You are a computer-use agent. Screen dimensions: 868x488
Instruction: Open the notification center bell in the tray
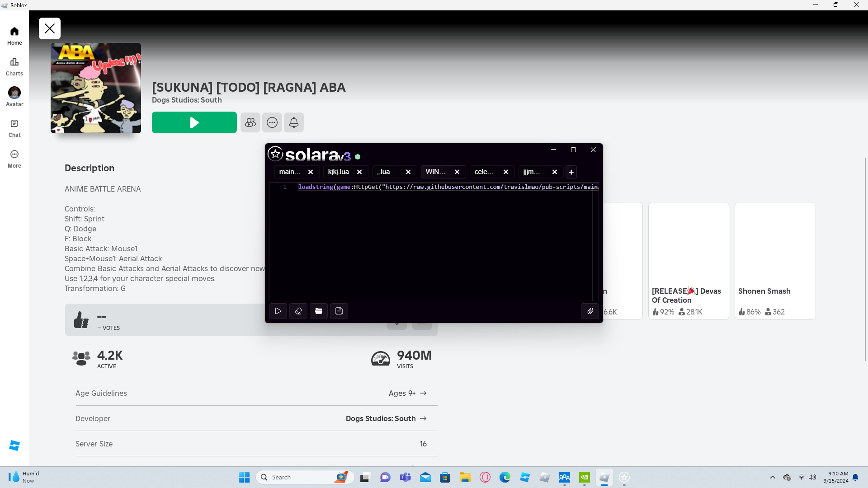click(x=855, y=477)
